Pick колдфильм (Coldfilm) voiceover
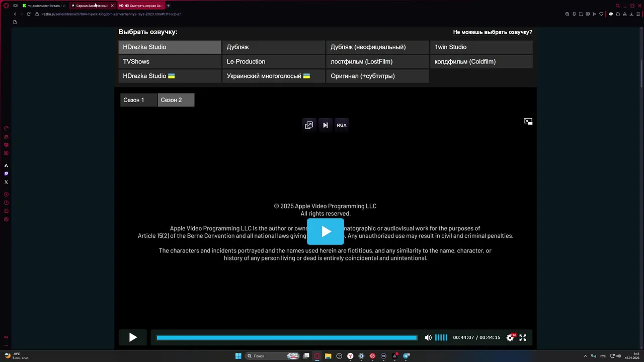Screen dimensions: 644x362 (481, 62)
